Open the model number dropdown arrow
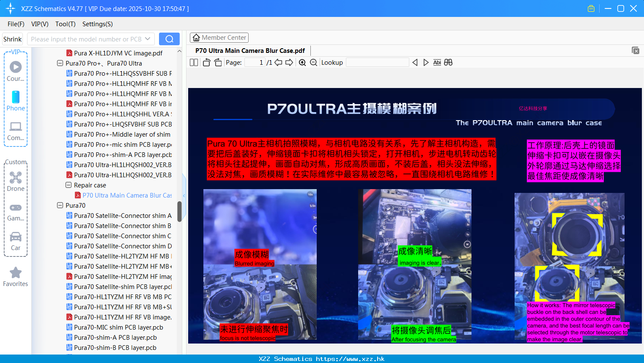This screenshot has width=644, height=363. tap(148, 39)
